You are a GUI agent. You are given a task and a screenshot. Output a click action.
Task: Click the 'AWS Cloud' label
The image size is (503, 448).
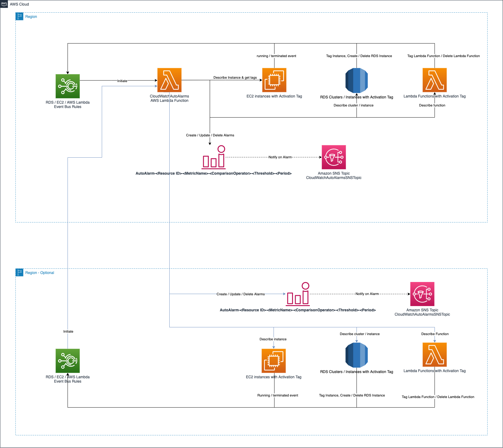(x=19, y=4)
